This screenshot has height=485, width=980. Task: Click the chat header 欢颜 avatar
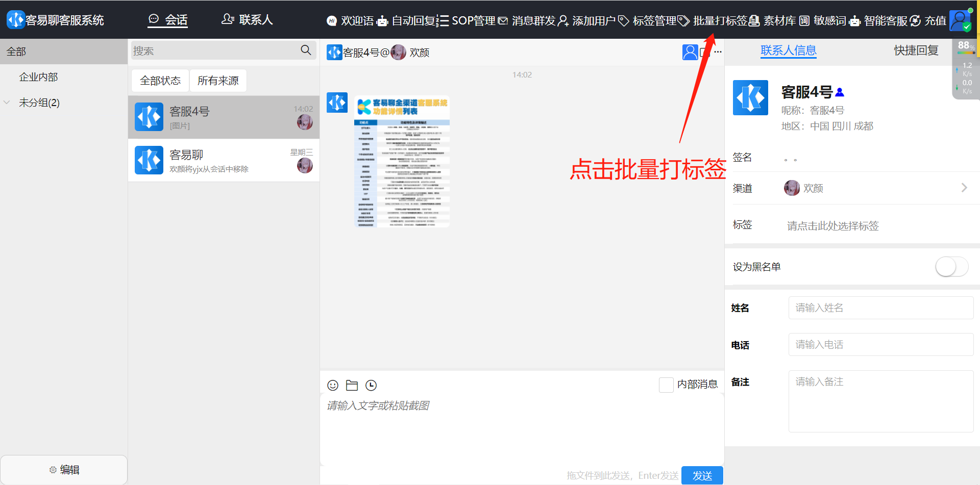(398, 52)
